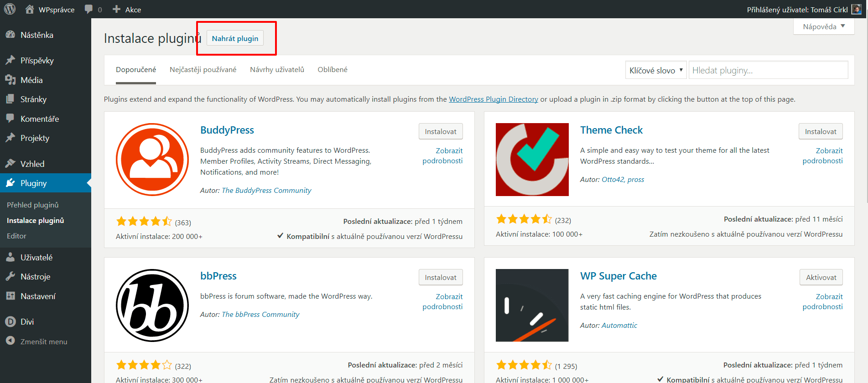Open the Otto42 author link

pyautogui.click(x=613, y=180)
